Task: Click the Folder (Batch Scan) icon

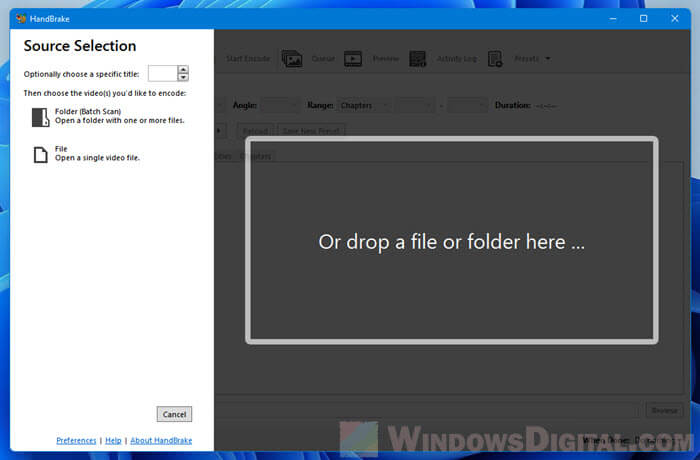Action: click(x=40, y=118)
